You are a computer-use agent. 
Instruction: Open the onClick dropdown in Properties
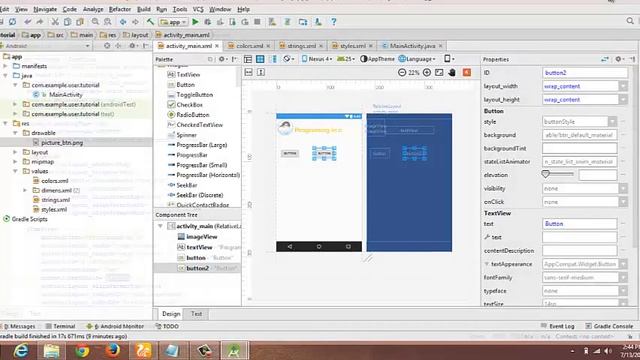tap(623, 202)
